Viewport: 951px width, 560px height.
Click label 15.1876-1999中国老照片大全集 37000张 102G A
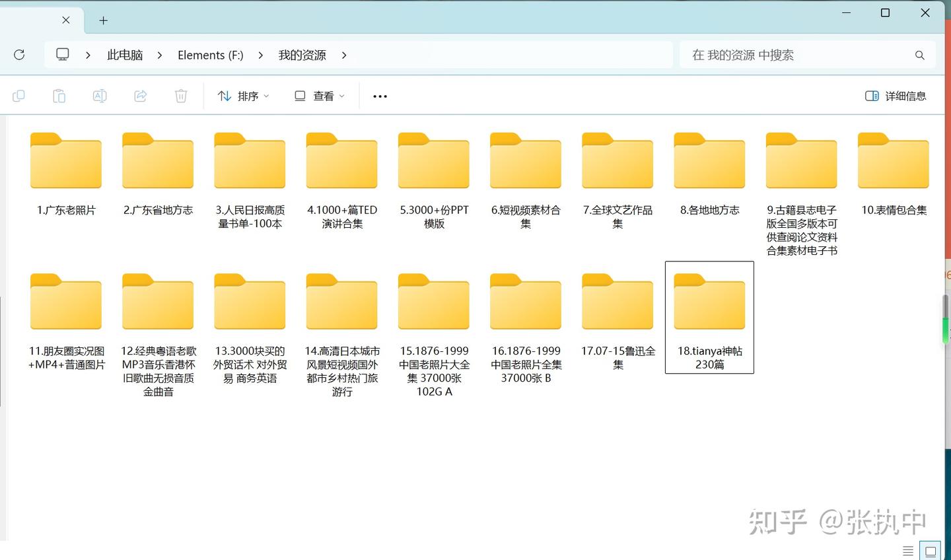434,371
